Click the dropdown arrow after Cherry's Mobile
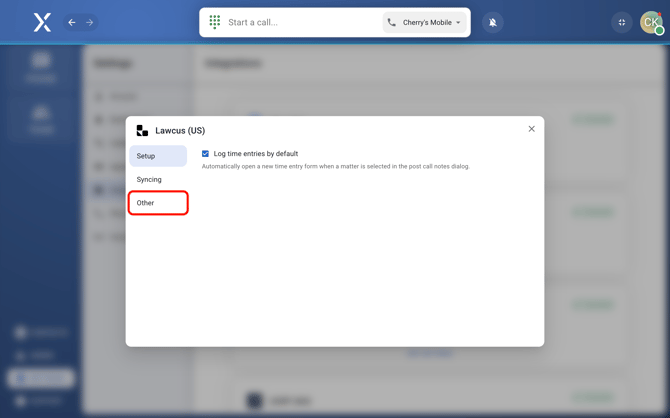This screenshot has width=670, height=418. (x=459, y=22)
